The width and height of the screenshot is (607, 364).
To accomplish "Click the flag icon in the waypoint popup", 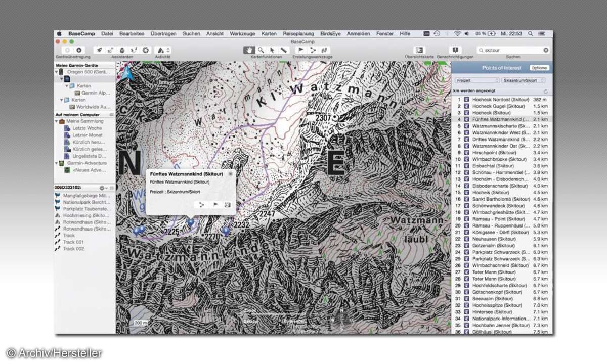I will click(x=214, y=205).
